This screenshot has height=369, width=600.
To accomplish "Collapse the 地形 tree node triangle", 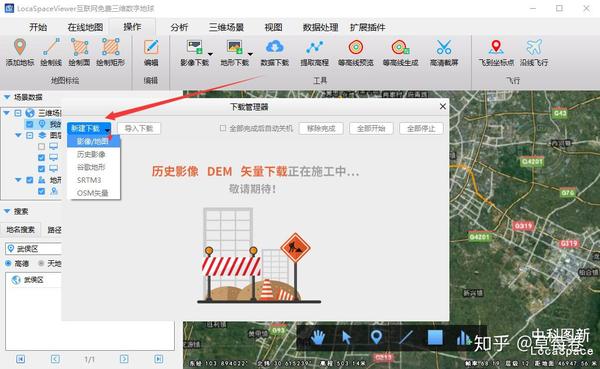I will pos(18,180).
